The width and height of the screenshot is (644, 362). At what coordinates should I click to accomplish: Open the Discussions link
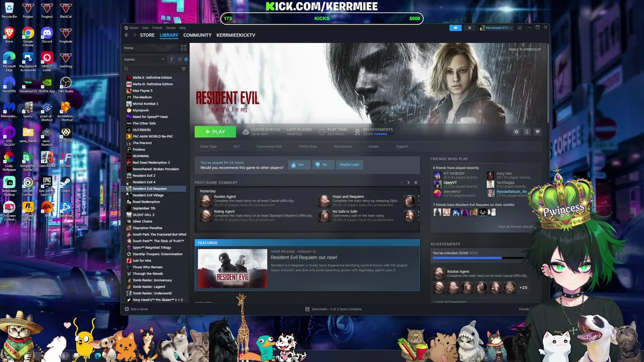pyautogui.click(x=343, y=146)
